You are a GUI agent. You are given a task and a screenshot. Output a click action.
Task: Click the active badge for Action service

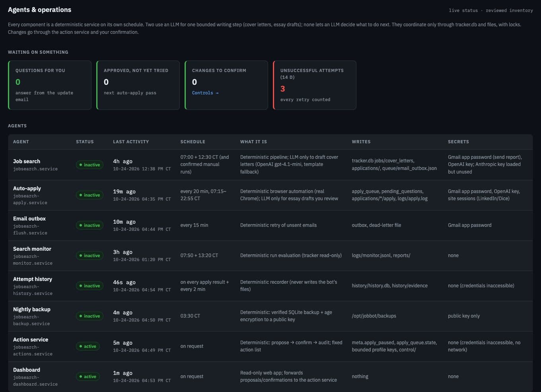tap(88, 346)
